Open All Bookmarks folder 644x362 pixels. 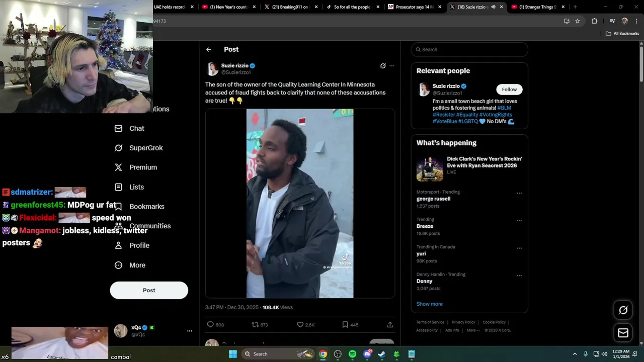pos(622,34)
